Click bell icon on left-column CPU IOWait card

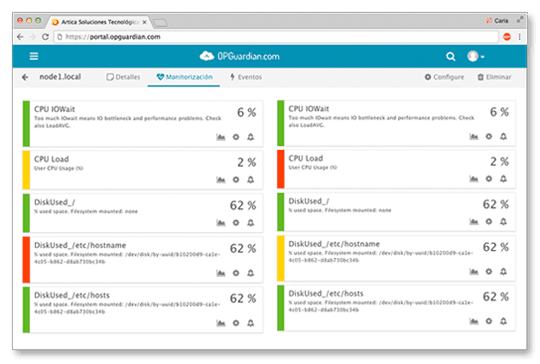pos(251,137)
